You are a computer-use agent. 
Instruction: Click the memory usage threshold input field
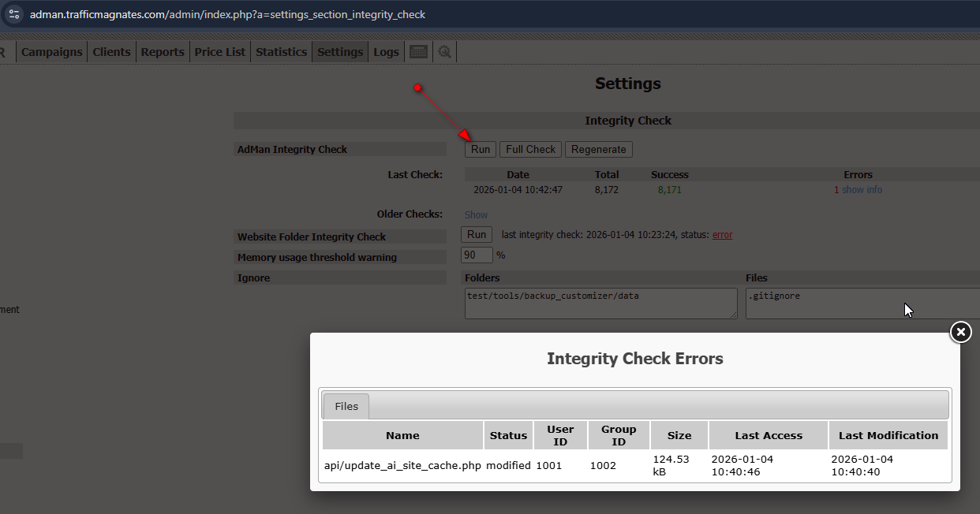477,255
